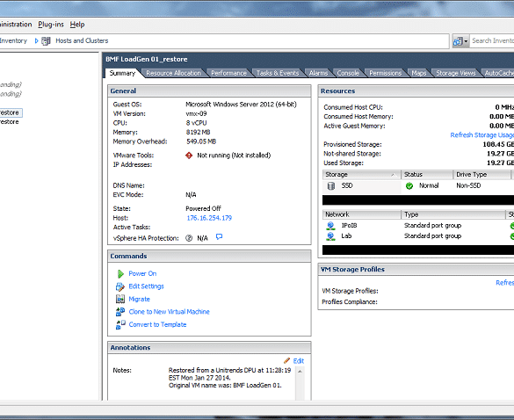
Task: Click the breadcrumb arrow before Hosts and Clusters
Action: point(36,41)
